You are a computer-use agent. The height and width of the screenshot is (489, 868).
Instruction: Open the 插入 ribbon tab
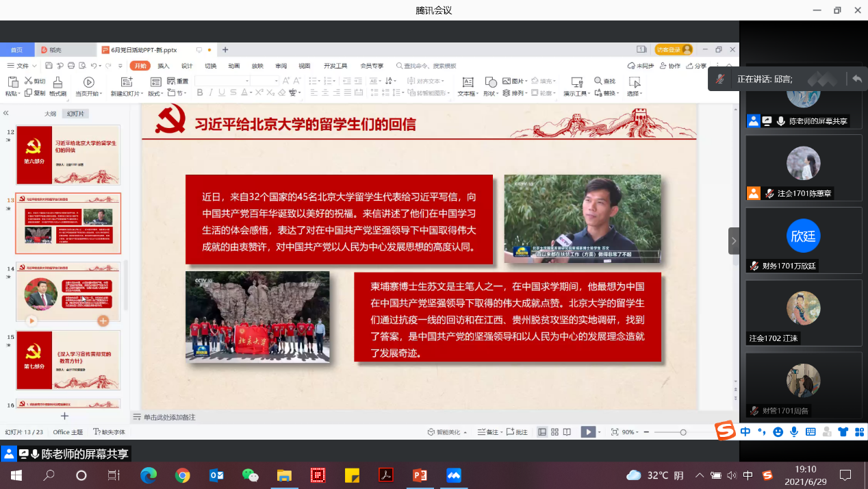point(164,66)
